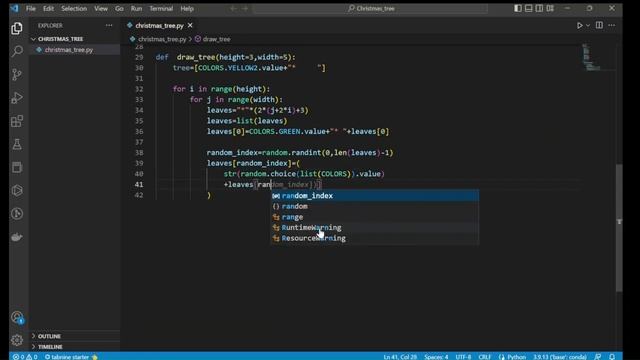Open the Manage gear settings menu
The width and height of the screenshot is (640, 360).
17,340
